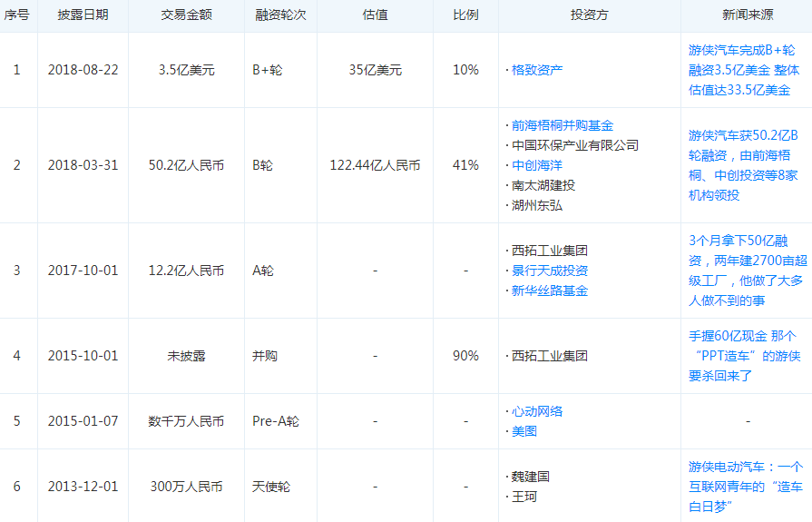Open the 景行天成投资 investor link
Screen dimensions: 812x522
(549, 271)
